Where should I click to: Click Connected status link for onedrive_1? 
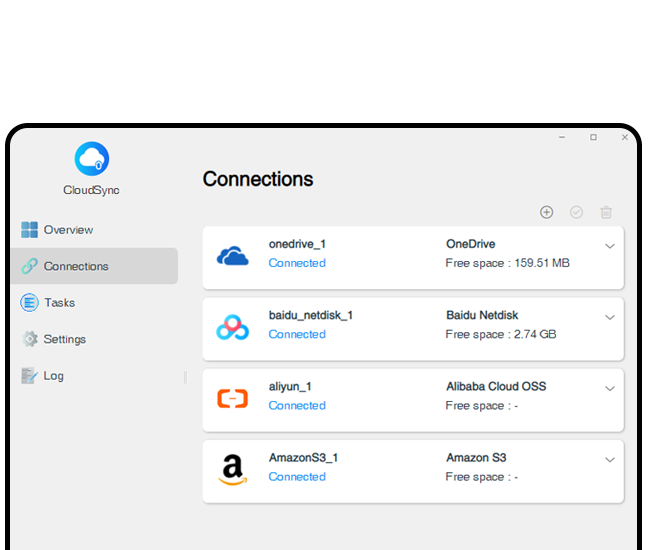tap(297, 263)
